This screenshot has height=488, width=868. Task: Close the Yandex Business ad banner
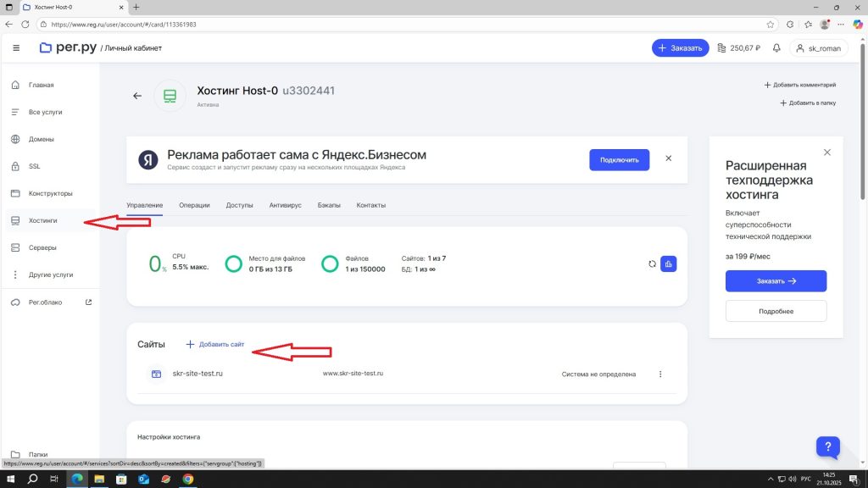pyautogui.click(x=668, y=158)
